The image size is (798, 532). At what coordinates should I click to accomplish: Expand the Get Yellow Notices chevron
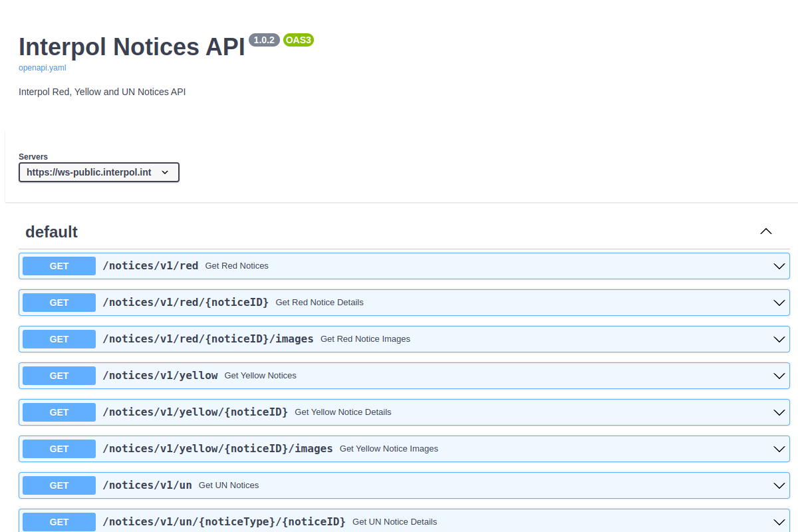pos(780,376)
